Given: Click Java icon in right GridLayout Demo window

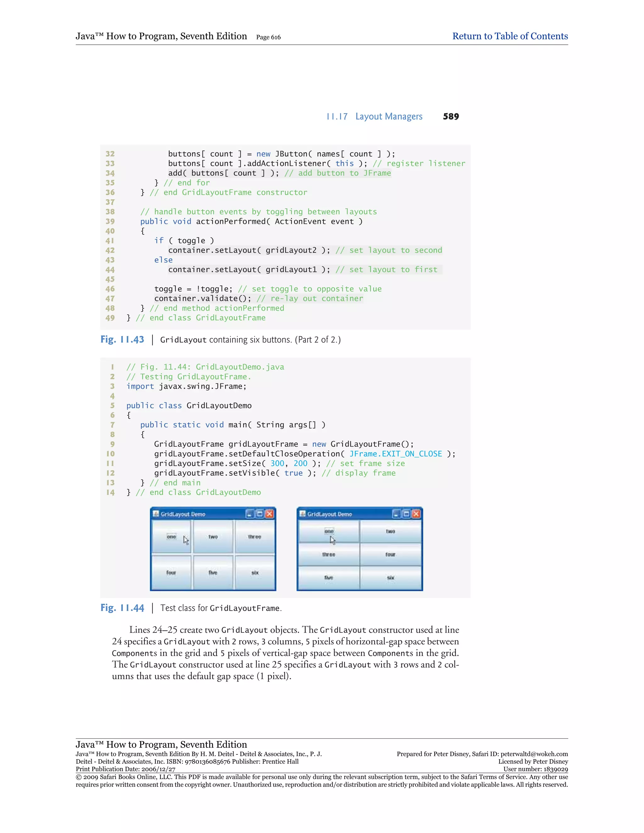Looking at the screenshot, I should (x=303, y=514).
